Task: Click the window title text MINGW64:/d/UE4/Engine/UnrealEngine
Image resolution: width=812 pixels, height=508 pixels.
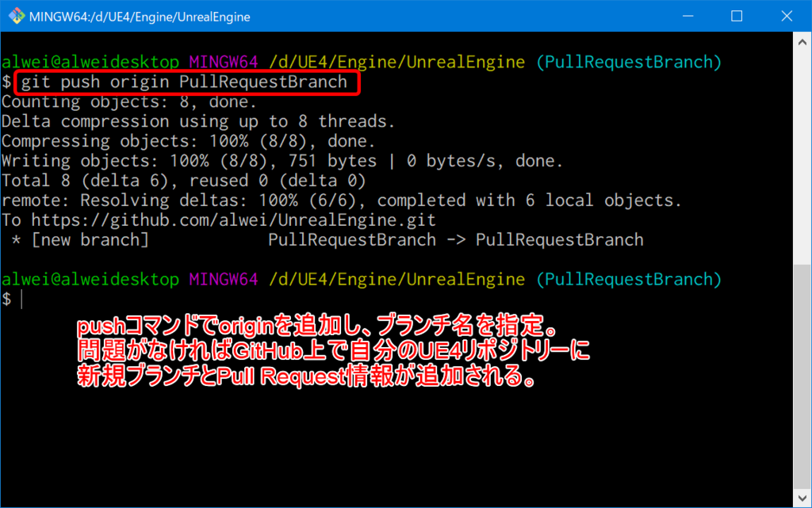Action: coord(140,17)
